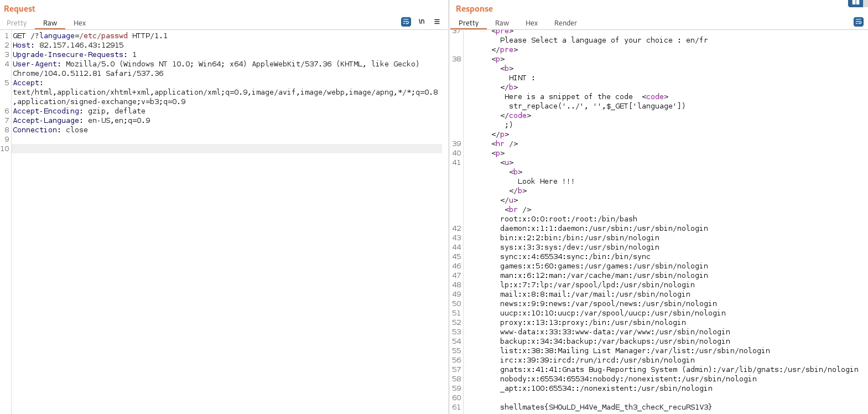This screenshot has width=868, height=414.
Task: Click the Request panel title
Action: point(19,9)
